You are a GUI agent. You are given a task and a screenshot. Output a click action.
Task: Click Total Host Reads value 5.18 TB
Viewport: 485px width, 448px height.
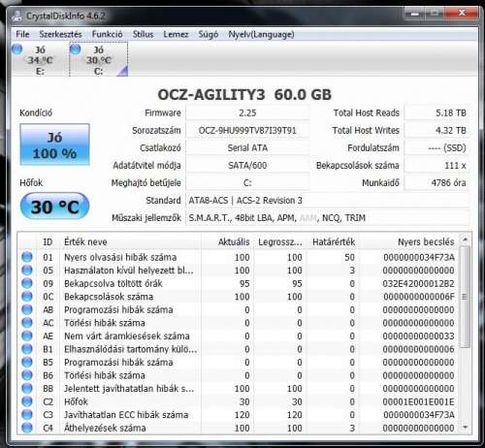[436, 112]
